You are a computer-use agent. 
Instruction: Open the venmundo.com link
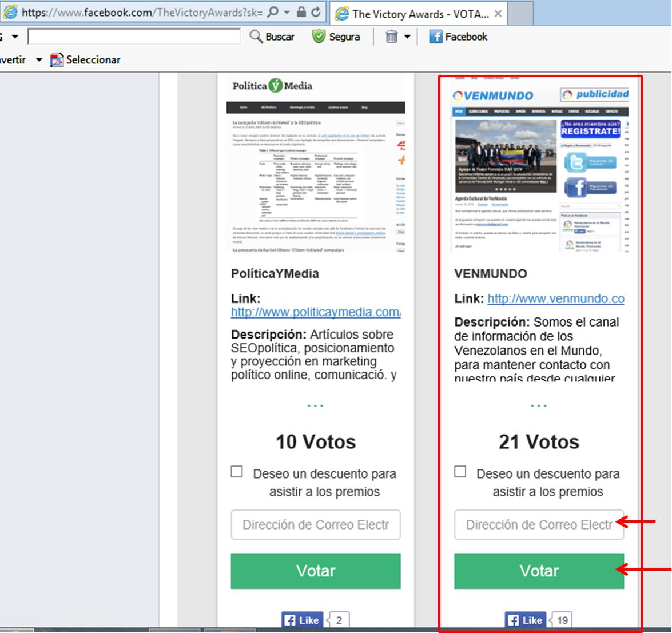(555, 298)
